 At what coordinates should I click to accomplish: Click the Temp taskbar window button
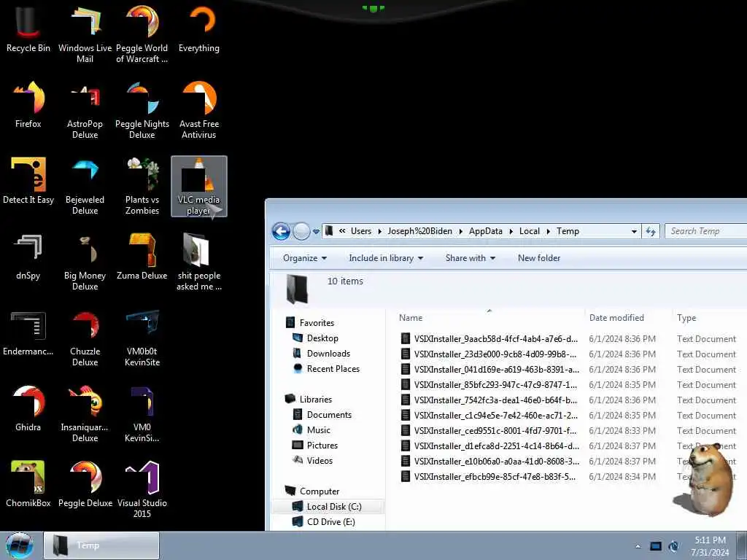(101, 545)
